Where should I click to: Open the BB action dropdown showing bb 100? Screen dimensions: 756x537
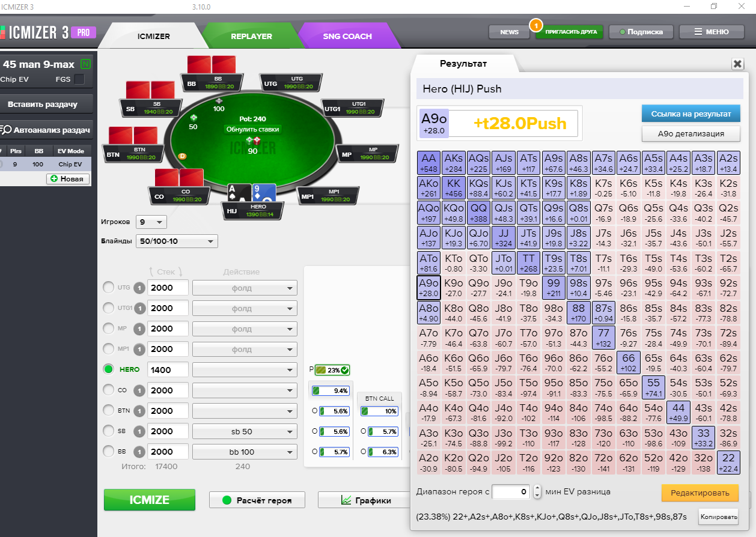245,452
